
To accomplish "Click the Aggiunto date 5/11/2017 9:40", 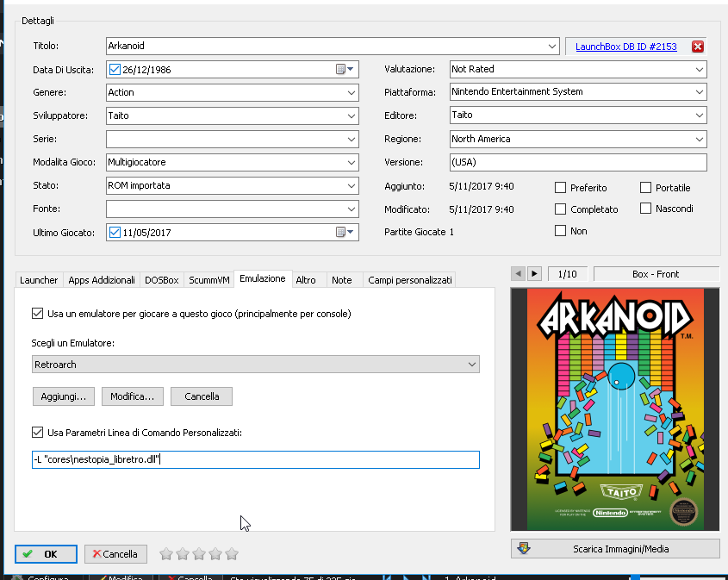I will pos(482,186).
